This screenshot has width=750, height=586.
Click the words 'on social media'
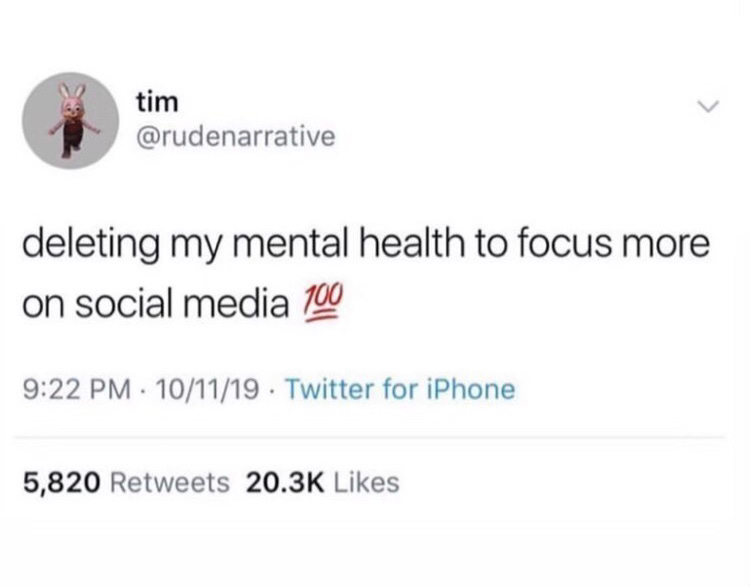[156, 305]
